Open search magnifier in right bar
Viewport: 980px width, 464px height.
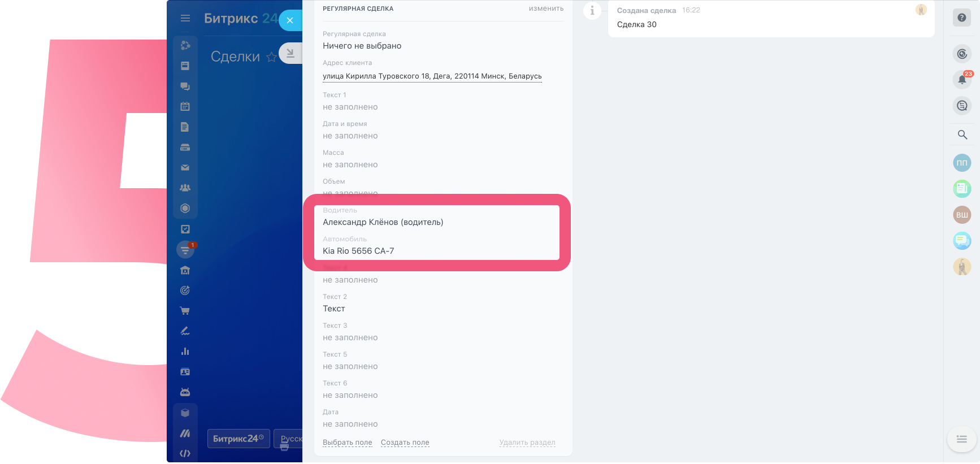click(962, 135)
